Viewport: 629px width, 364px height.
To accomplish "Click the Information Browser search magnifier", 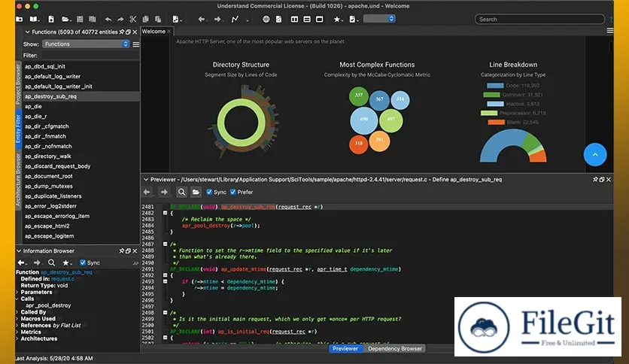I will click(51, 263).
